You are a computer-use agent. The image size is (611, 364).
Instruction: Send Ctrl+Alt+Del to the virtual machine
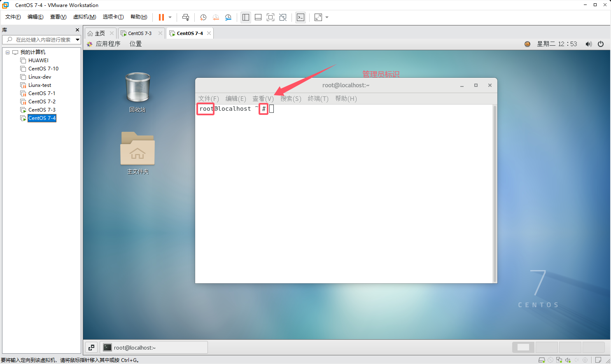coord(186,17)
